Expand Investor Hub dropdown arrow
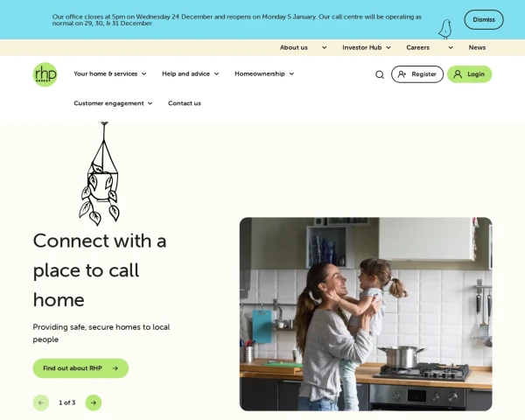 point(388,47)
